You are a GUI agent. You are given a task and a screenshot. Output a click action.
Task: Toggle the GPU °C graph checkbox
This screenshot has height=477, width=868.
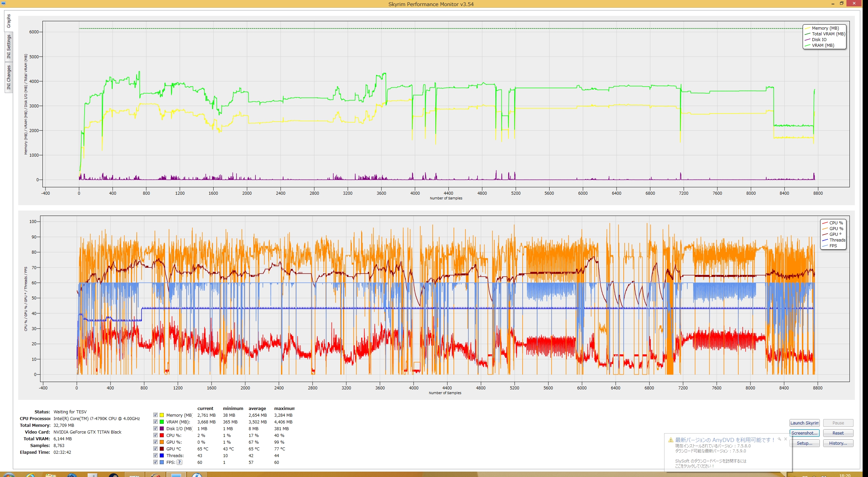(x=155, y=449)
